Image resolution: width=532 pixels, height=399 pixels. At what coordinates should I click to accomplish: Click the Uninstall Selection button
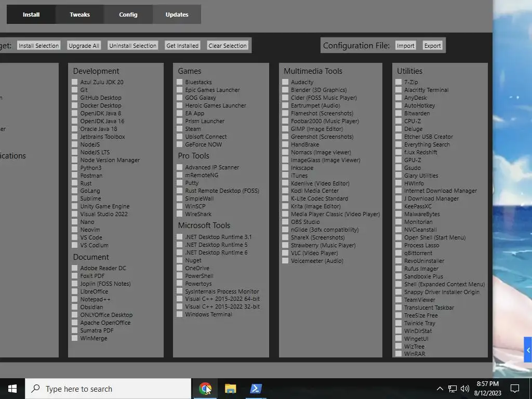[x=132, y=46]
